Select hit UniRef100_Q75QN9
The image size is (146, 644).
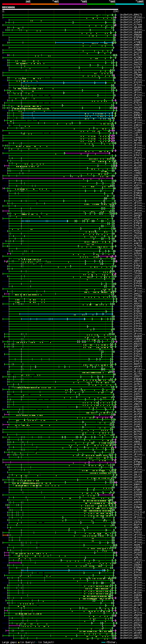[131, 50]
